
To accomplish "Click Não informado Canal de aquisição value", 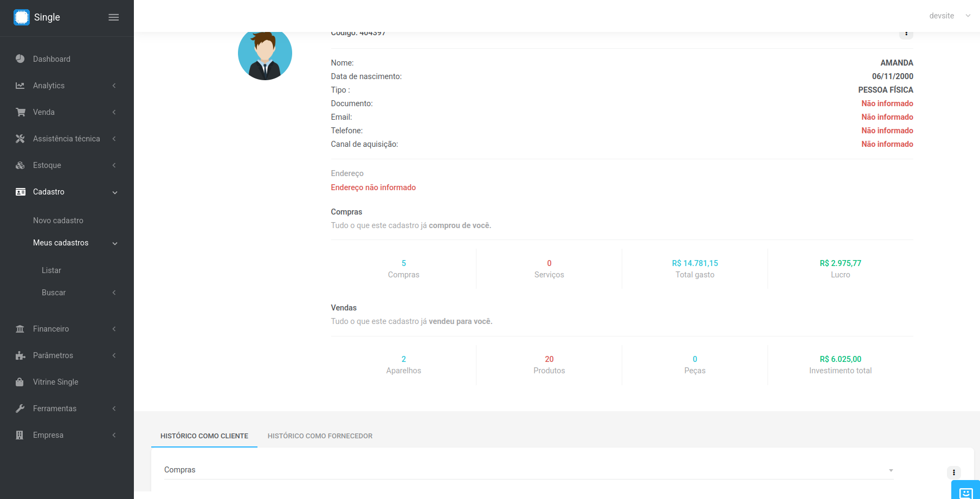I will pos(887,144).
